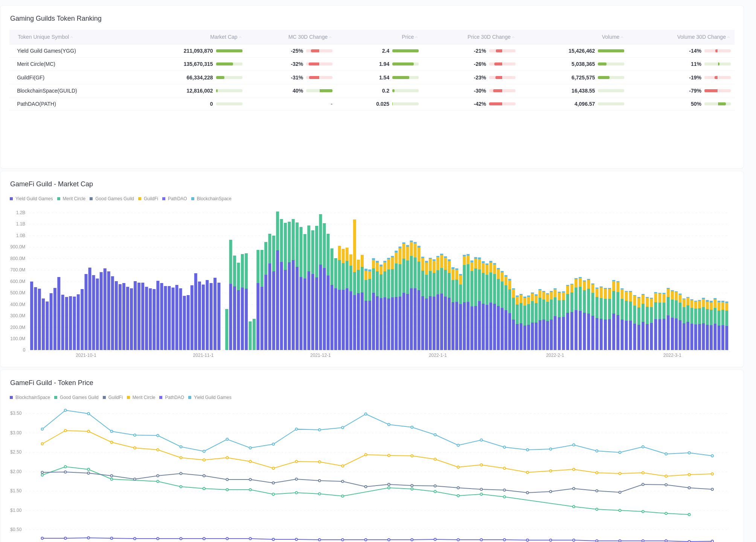The height and width of the screenshot is (542, 756).
Task: Sort the table by Volume
Action: (x=610, y=37)
